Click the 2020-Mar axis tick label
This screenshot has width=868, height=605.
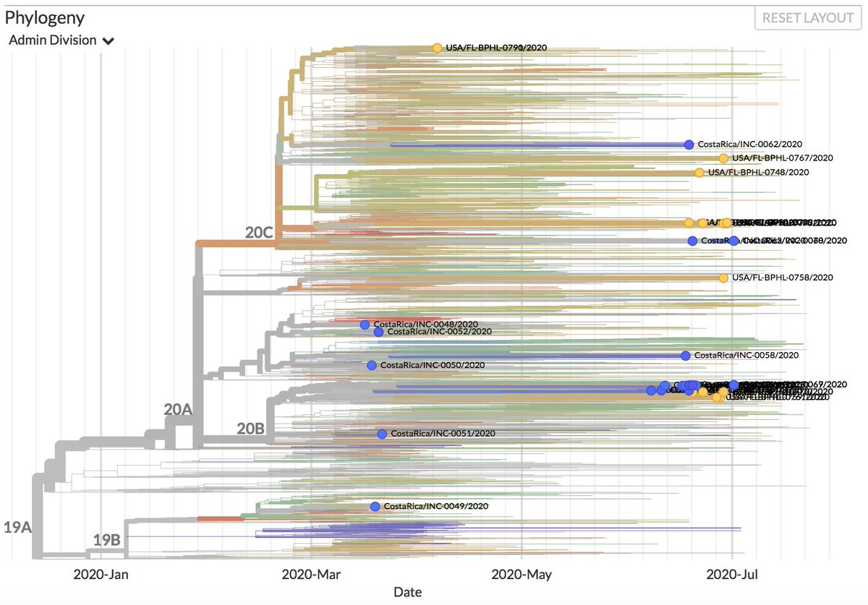[x=310, y=575]
